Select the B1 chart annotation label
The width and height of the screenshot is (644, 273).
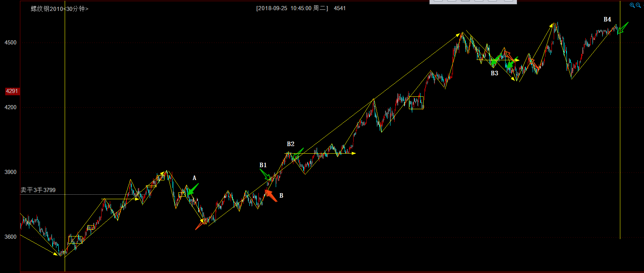[263, 165]
